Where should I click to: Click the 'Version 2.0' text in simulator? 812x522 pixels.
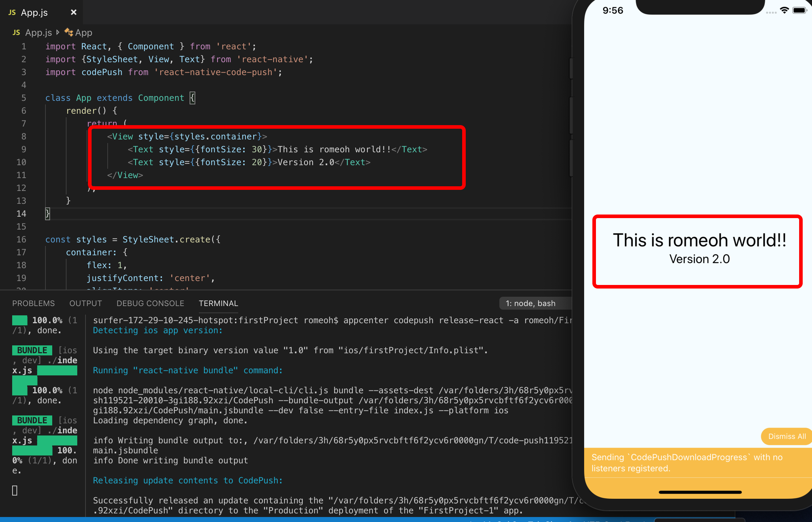(699, 259)
